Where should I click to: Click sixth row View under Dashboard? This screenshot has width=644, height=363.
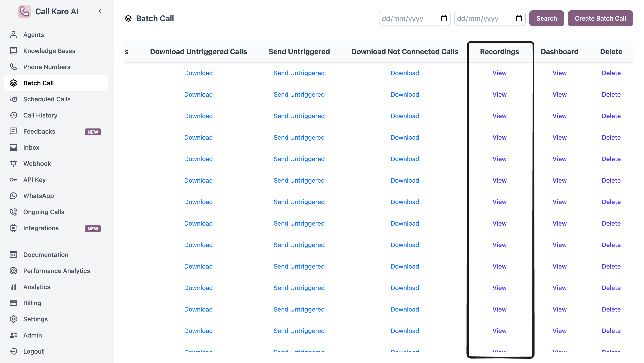click(559, 180)
